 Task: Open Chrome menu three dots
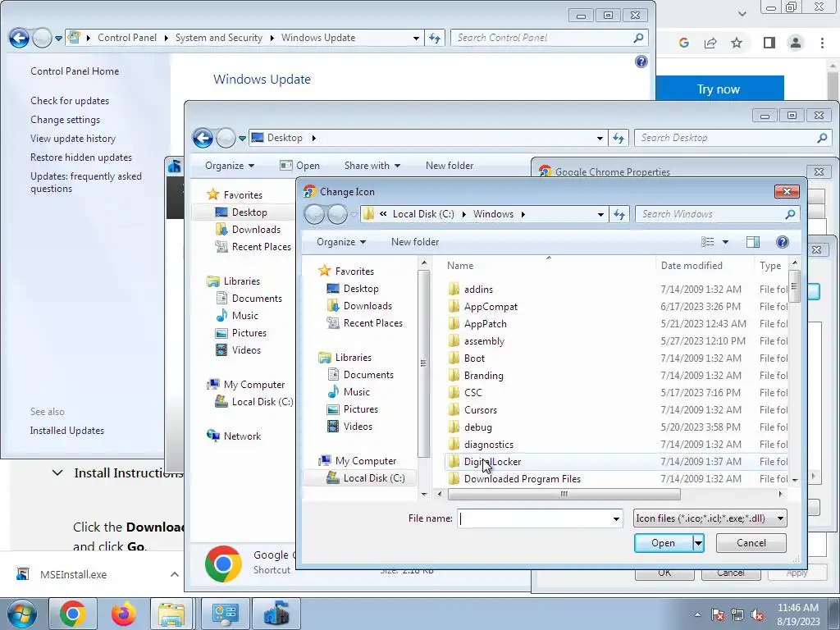[x=822, y=43]
